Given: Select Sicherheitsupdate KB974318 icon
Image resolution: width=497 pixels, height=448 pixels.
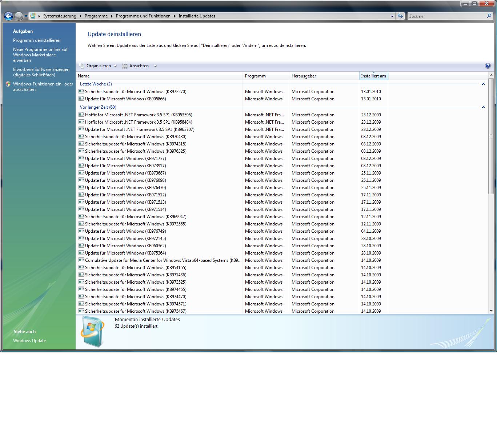Looking at the screenshot, I should tap(81, 144).
